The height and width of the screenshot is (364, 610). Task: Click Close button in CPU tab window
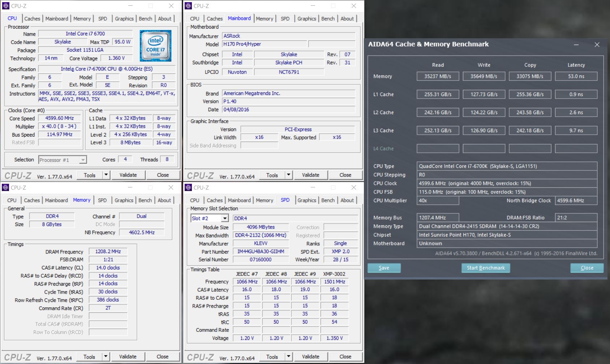pos(163,175)
